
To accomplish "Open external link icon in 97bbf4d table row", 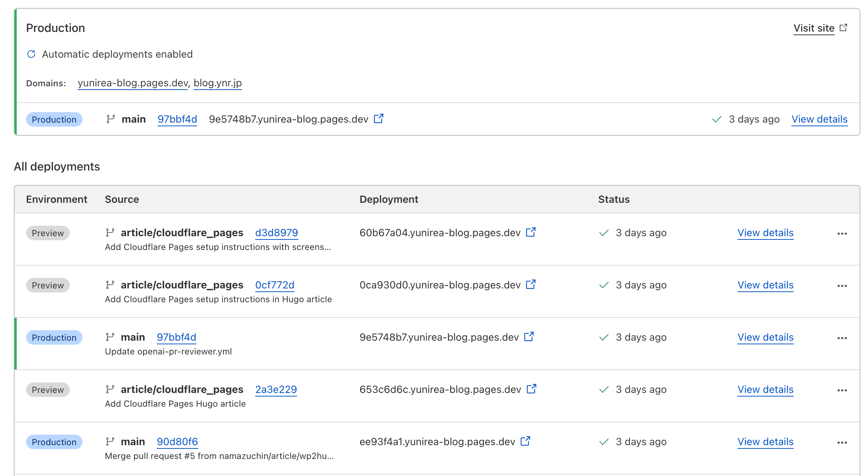I will point(529,337).
